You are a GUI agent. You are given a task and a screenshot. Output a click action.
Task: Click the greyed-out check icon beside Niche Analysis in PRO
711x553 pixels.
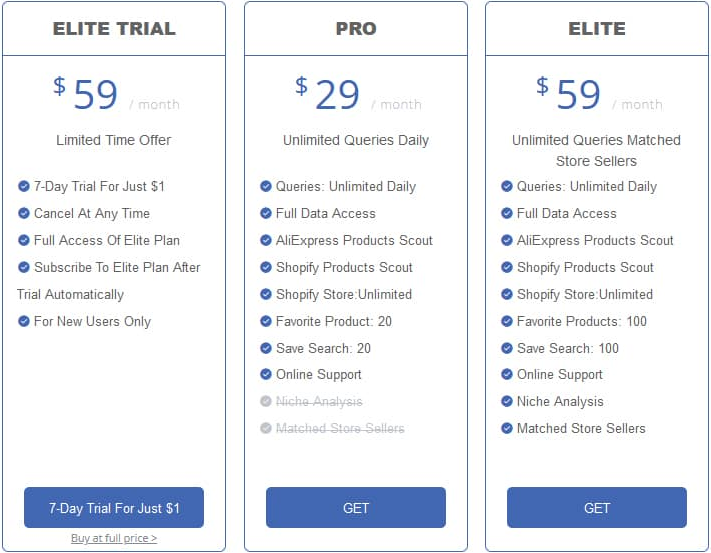tap(266, 401)
